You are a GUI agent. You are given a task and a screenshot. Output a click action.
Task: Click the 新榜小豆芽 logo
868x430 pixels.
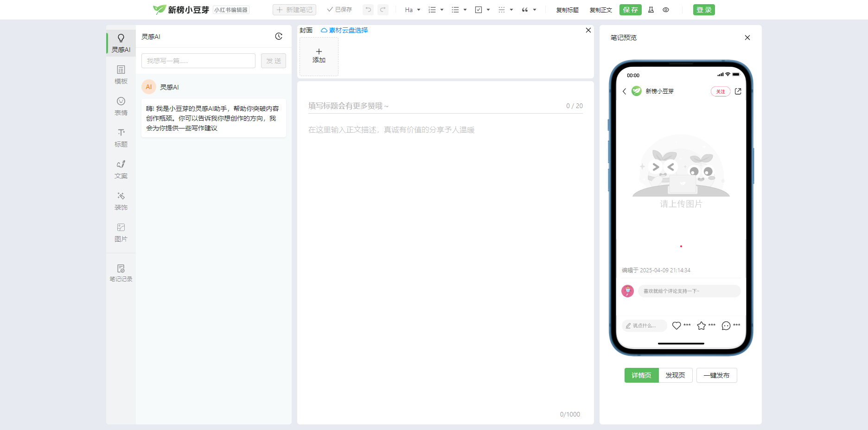point(181,10)
